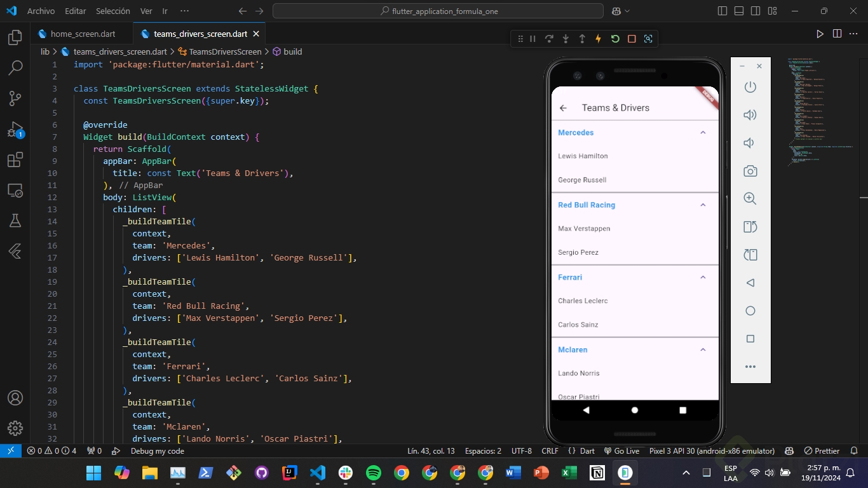Open Customize Layout options
868x488 pixels.
pyautogui.click(x=772, y=11)
